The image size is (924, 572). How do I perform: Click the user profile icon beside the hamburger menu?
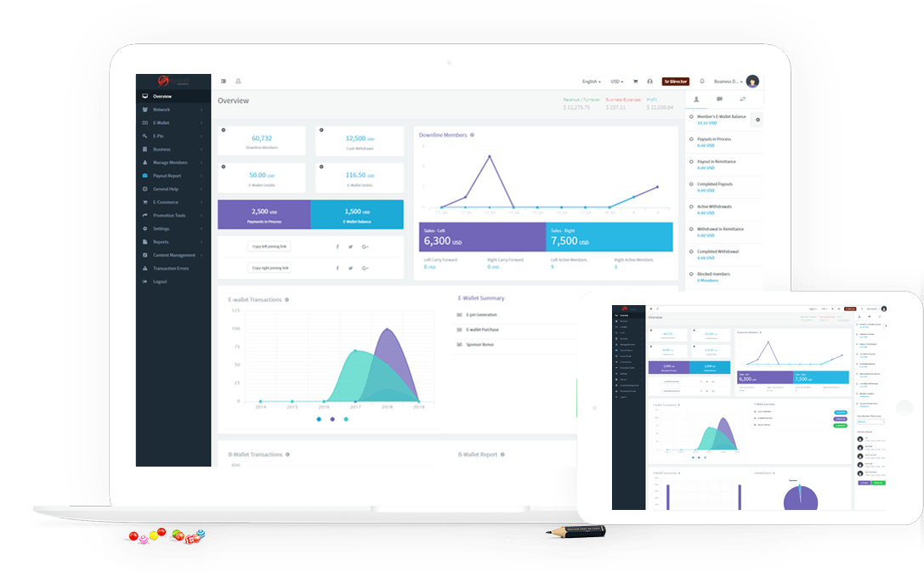click(238, 82)
